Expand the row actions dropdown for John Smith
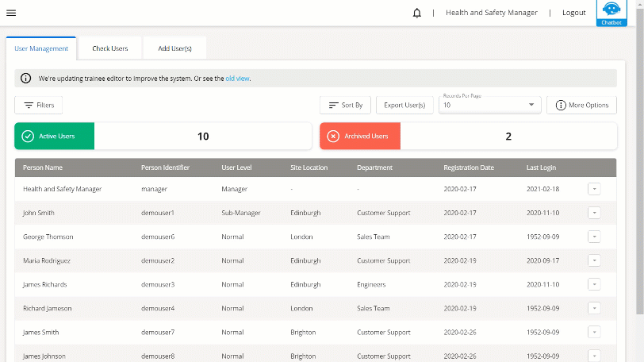The image size is (644, 362). point(594,213)
